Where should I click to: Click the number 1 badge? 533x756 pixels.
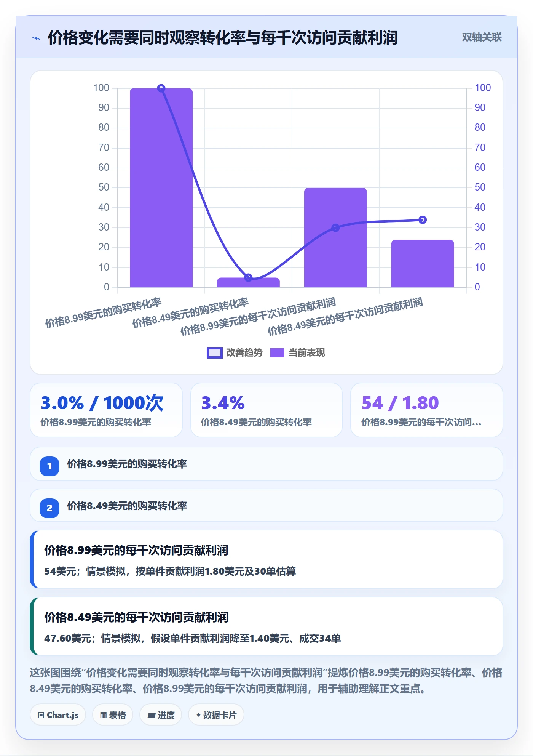pyautogui.click(x=49, y=466)
